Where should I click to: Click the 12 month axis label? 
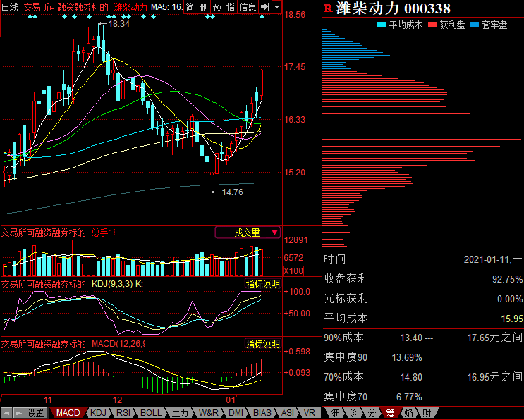(117, 400)
